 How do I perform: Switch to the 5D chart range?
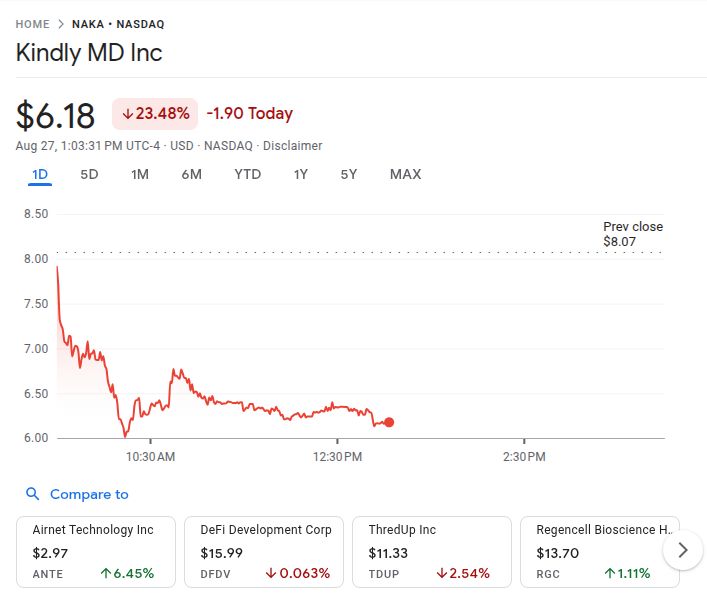point(89,175)
